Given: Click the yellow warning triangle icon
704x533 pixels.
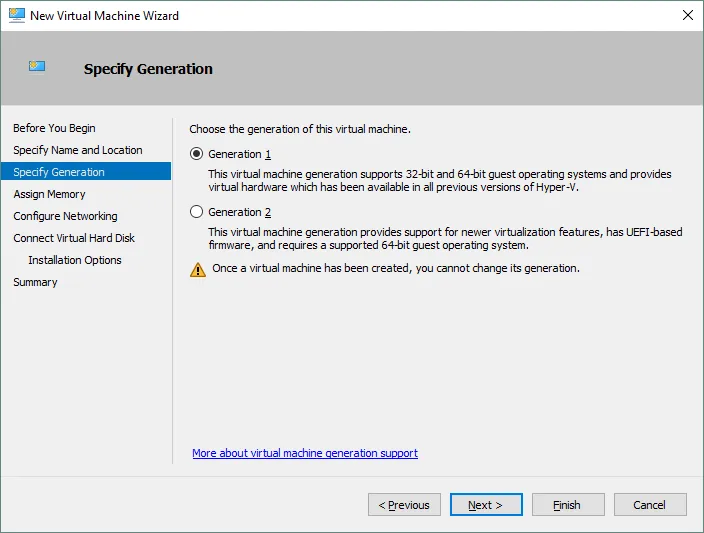Looking at the screenshot, I should coord(198,269).
